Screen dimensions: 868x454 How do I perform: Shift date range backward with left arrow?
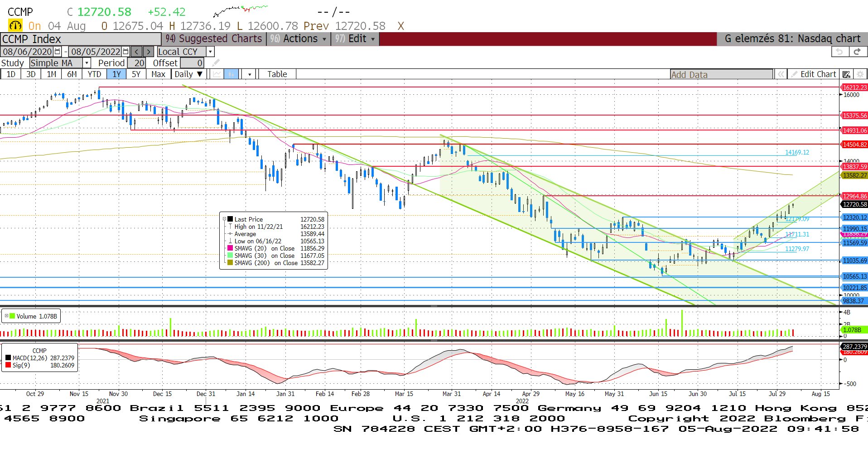137,52
